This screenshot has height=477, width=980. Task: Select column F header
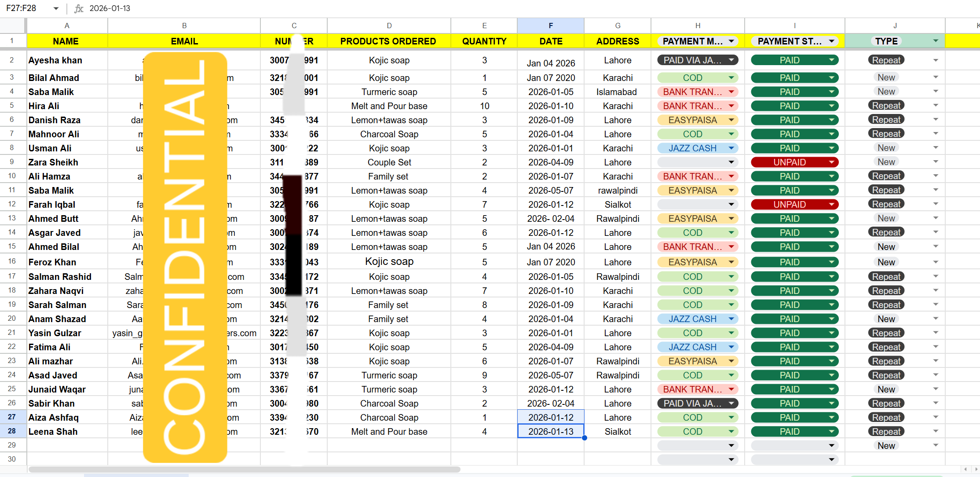(x=551, y=26)
